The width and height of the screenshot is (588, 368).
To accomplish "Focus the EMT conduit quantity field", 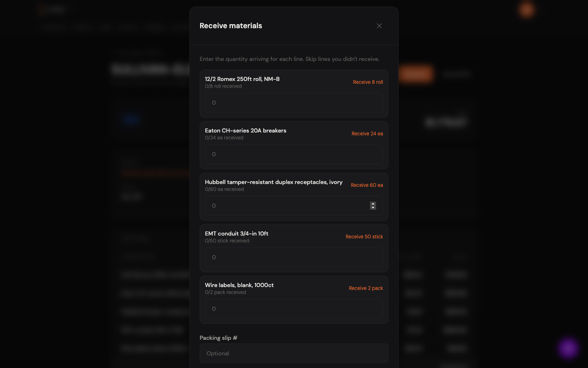I will coord(294,257).
